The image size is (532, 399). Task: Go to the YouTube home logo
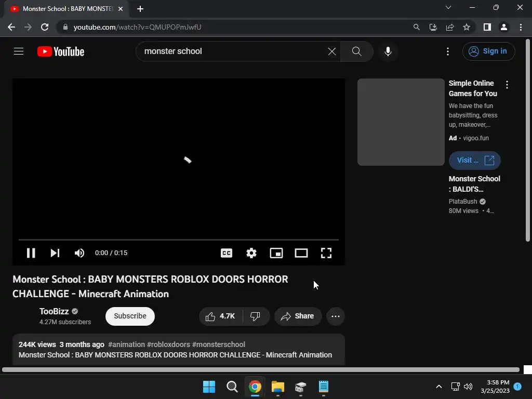61,51
